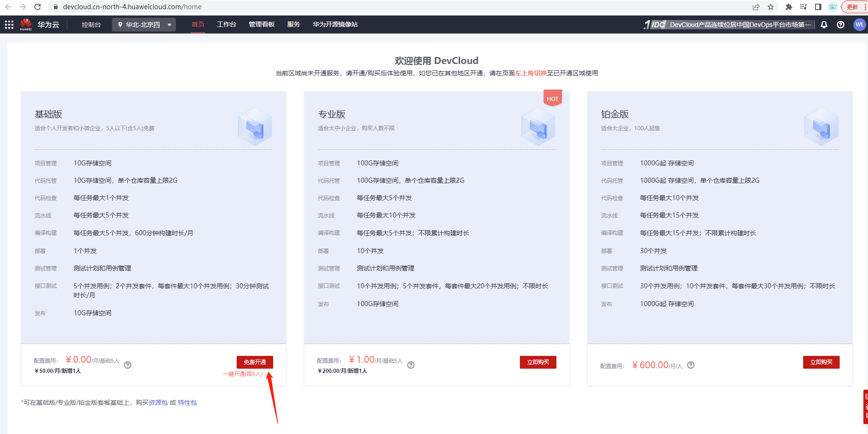Open the 特性包 link
Viewport: 868px width, 434px height.
coord(187,402)
